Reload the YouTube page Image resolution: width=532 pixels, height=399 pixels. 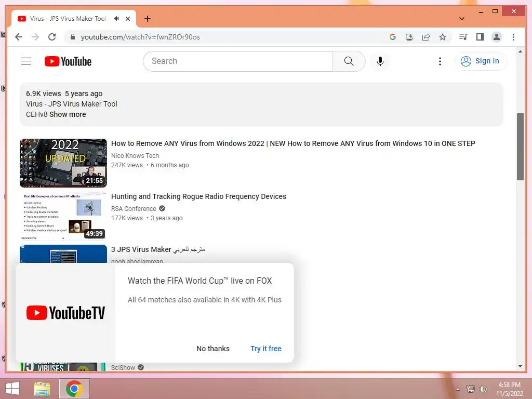pos(52,37)
